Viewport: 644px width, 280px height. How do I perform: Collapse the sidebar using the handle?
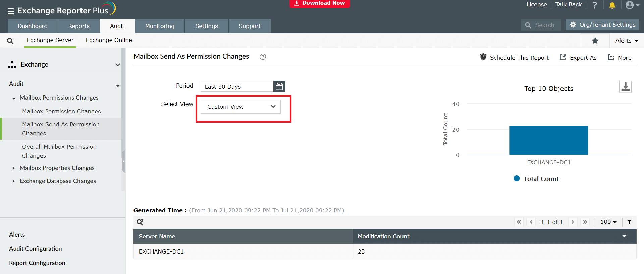123,161
